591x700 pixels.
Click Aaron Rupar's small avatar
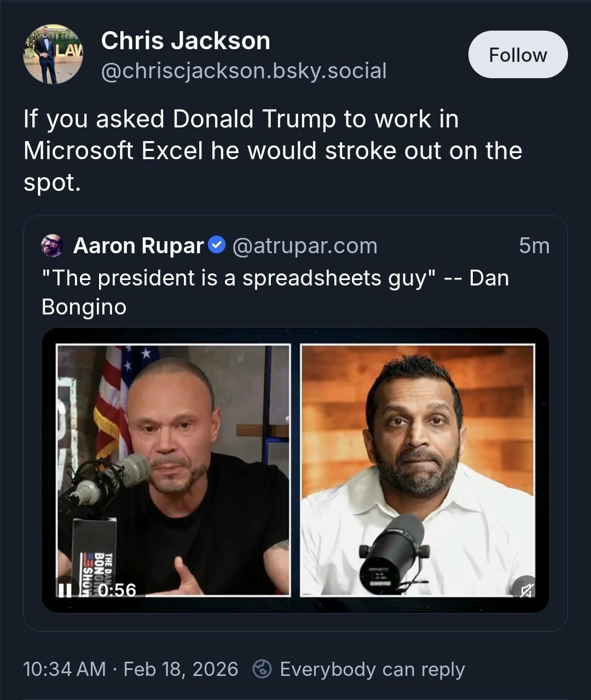click(x=53, y=246)
